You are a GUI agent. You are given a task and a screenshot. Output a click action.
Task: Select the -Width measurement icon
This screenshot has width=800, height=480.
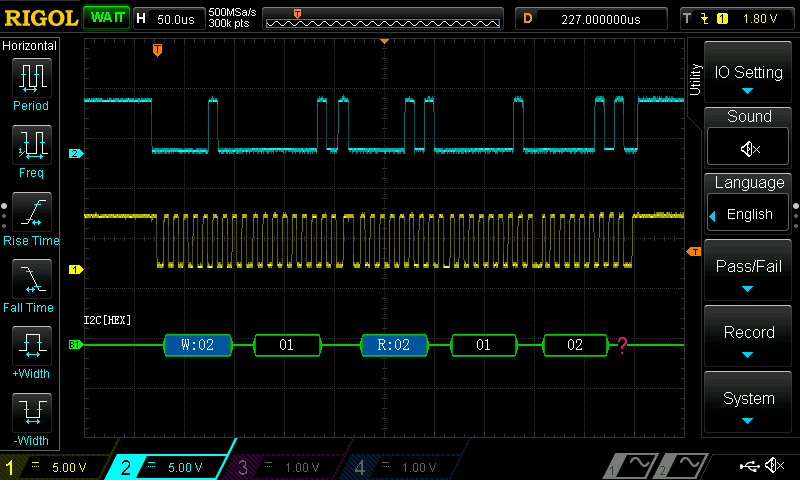click(32, 412)
